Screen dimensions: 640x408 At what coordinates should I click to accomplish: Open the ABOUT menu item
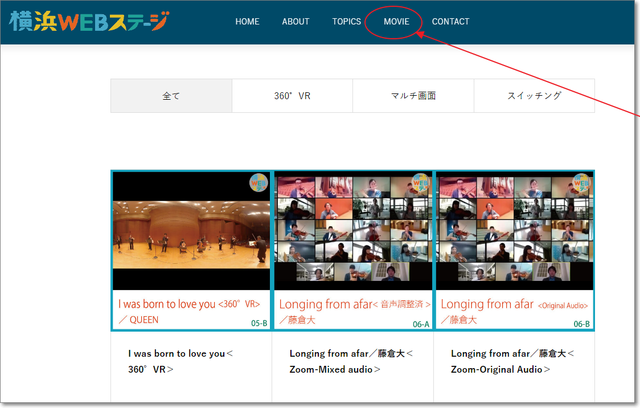point(295,22)
